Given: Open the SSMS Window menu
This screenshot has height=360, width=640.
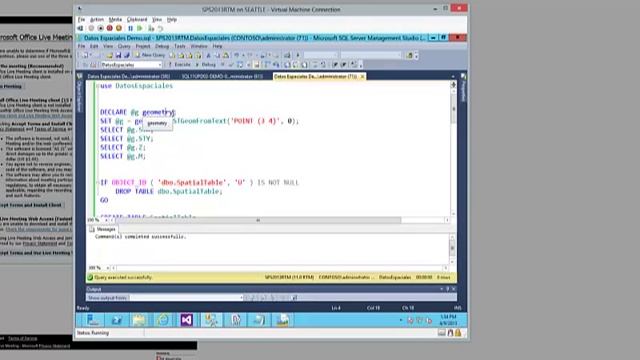Looking at the screenshot, I should [199, 46].
